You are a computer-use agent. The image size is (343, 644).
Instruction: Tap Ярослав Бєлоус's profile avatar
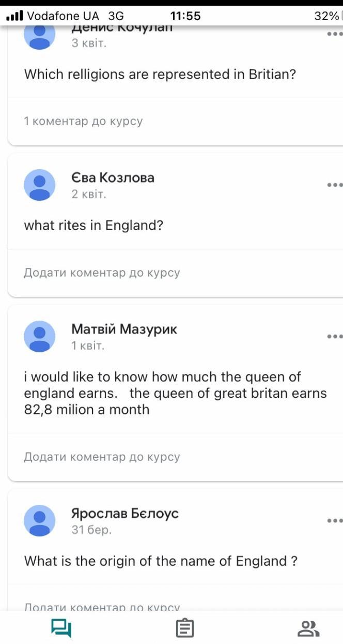click(x=40, y=520)
